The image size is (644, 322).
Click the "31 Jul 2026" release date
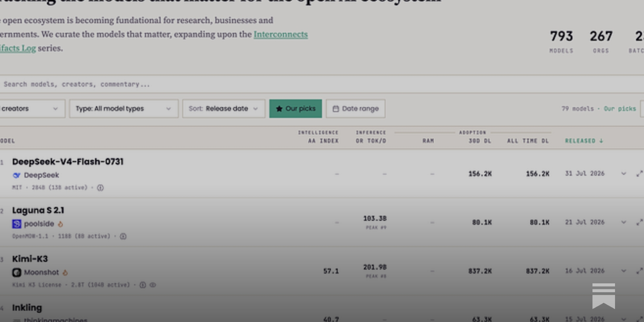(585, 173)
